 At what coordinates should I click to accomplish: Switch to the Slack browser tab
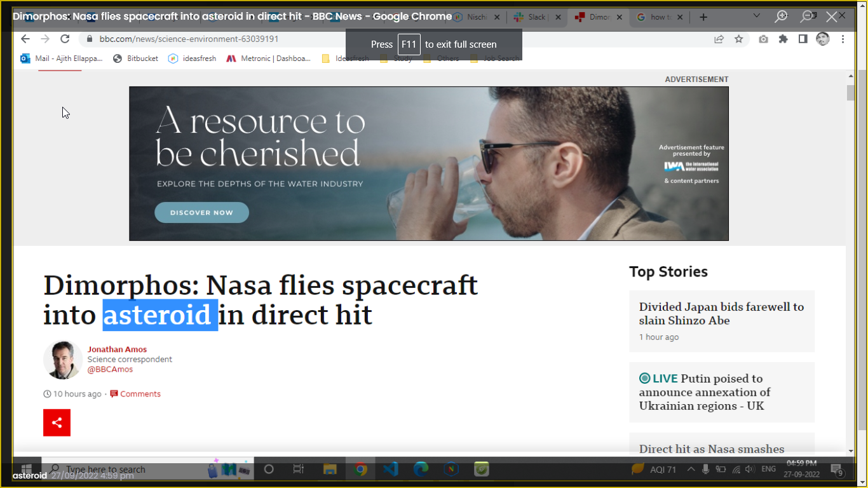click(538, 17)
